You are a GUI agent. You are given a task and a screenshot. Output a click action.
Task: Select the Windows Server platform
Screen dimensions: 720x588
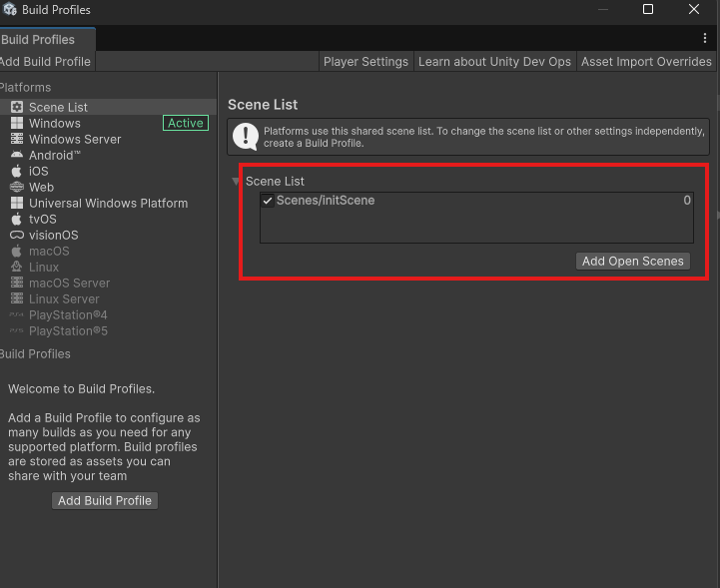click(x=109, y=139)
